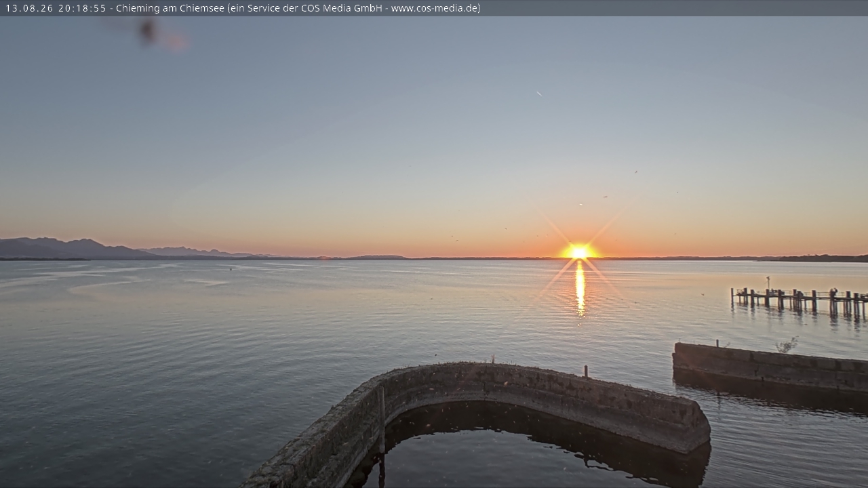Click the straight stone wall near pier
The width and height of the screenshot is (868, 488).
[770, 367]
